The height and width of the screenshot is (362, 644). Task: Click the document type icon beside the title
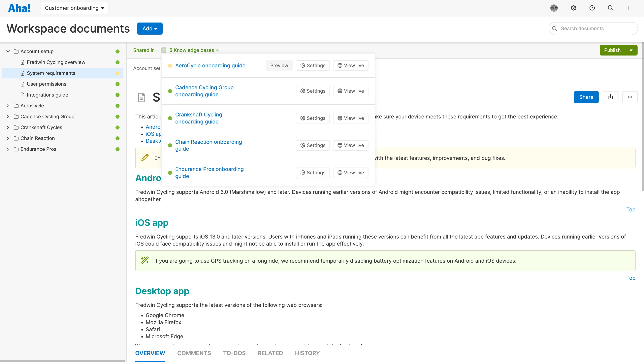(x=141, y=97)
